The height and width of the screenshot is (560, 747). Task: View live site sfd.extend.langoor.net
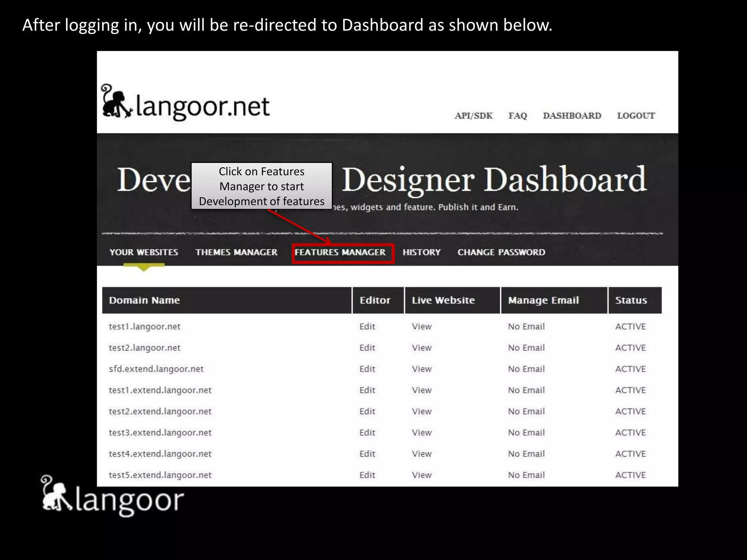coord(422,369)
